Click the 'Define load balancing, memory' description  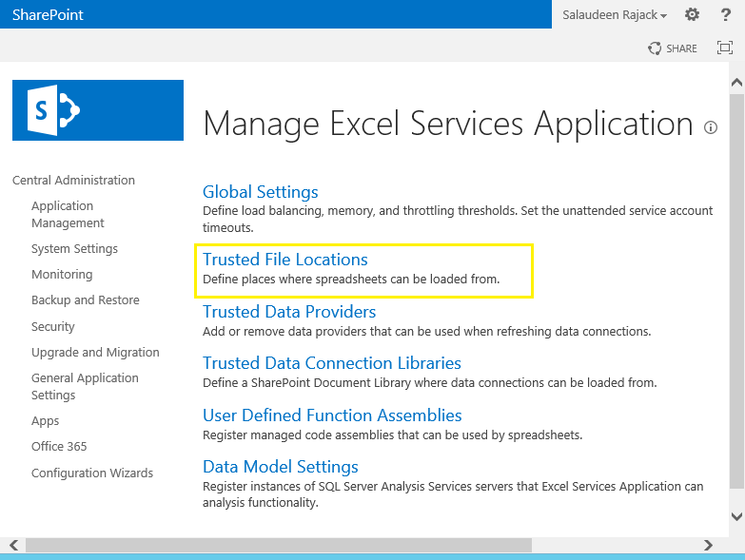point(458,219)
